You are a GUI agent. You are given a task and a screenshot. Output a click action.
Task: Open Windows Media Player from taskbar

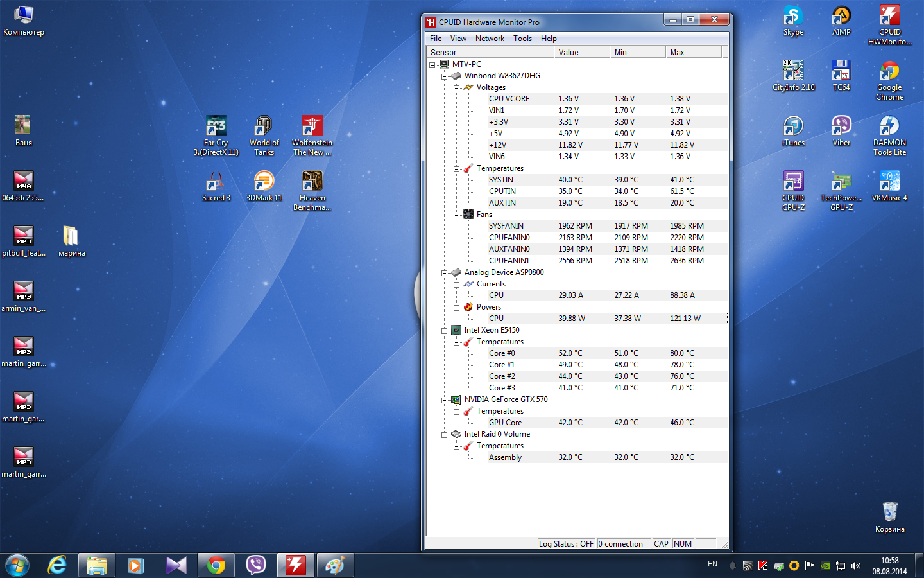[x=135, y=565]
